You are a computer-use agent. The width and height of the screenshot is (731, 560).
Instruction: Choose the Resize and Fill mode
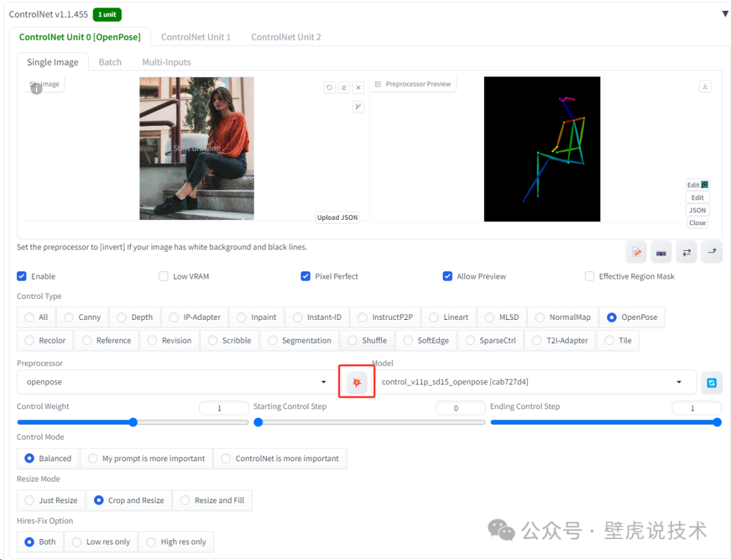tap(212, 500)
